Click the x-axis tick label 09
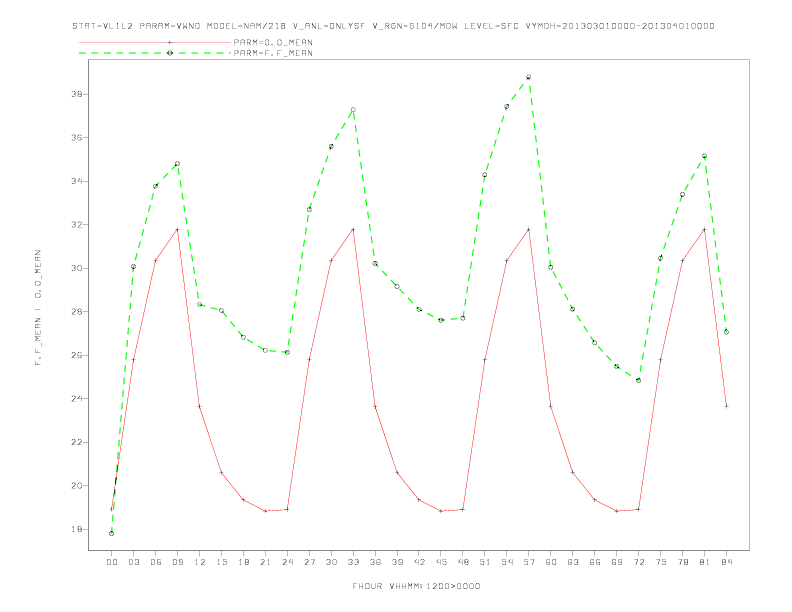Viewport: 792px width, 612px height. (177, 562)
